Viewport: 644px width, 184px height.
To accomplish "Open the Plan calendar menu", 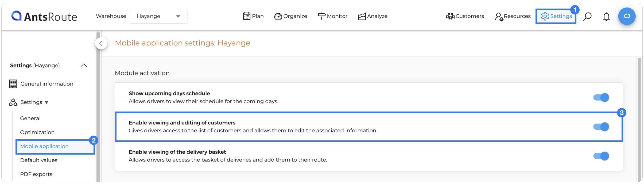I will (253, 16).
